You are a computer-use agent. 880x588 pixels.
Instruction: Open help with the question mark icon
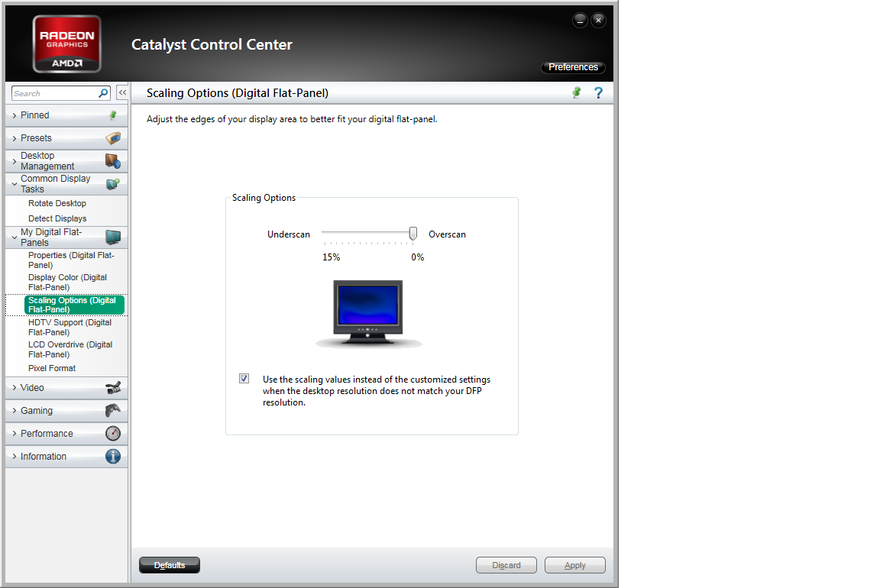pos(598,92)
